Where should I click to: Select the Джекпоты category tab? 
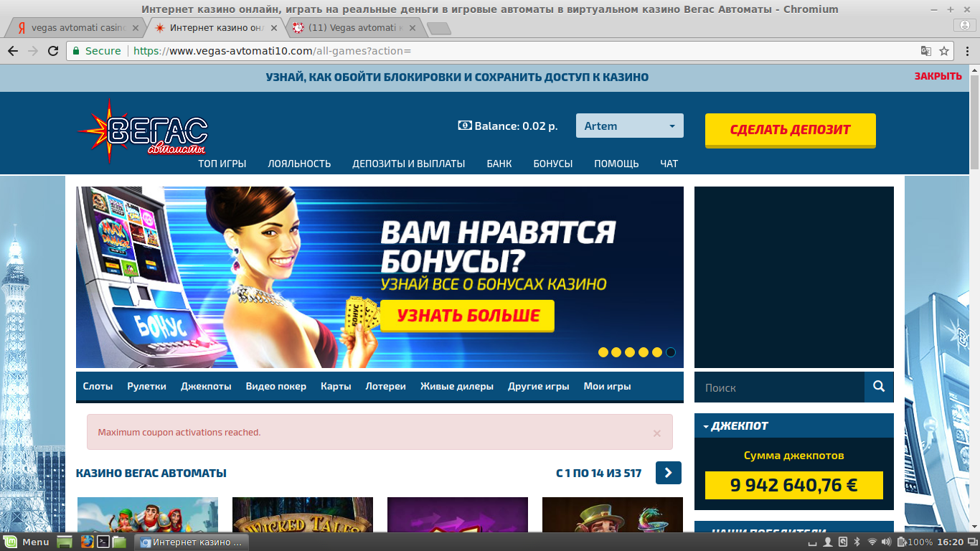pyautogui.click(x=206, y=386)
